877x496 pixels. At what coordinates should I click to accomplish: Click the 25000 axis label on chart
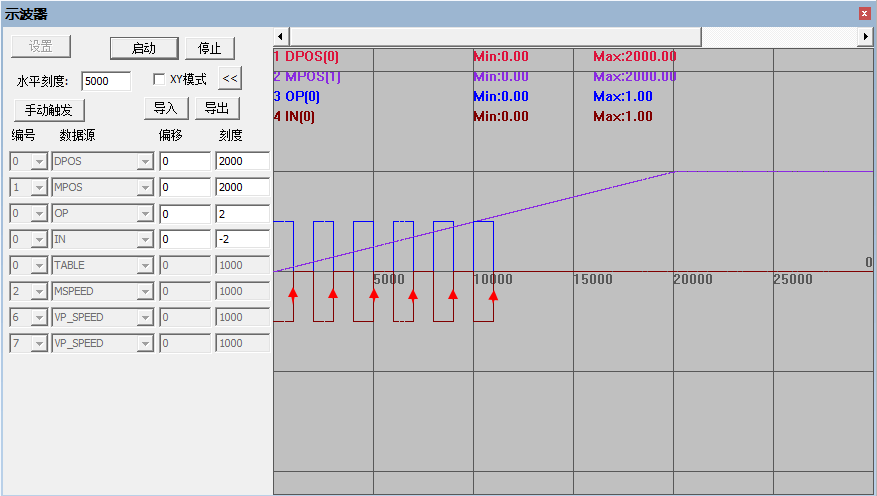pos(793,279)
